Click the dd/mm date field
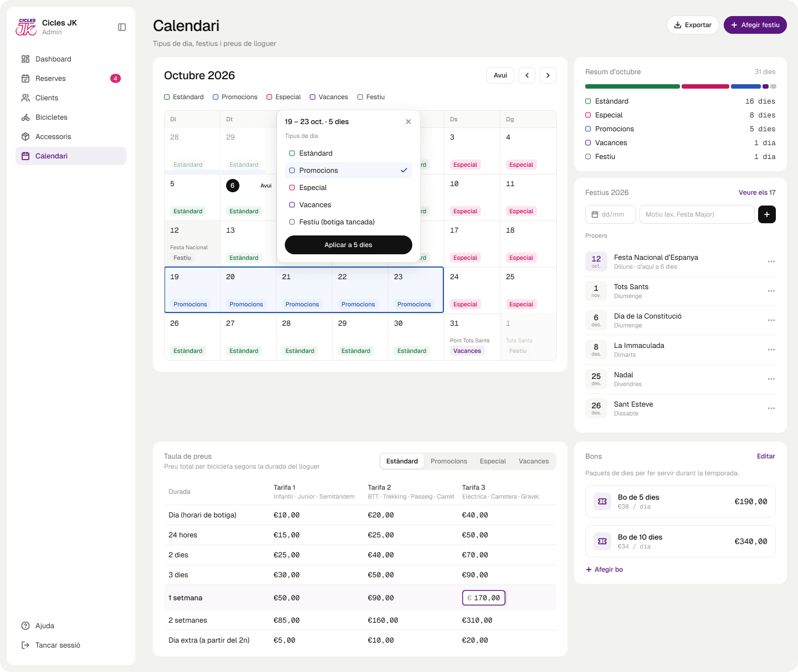Image resolution: width=798 pixels, height=672 pixels. (611, 214)
